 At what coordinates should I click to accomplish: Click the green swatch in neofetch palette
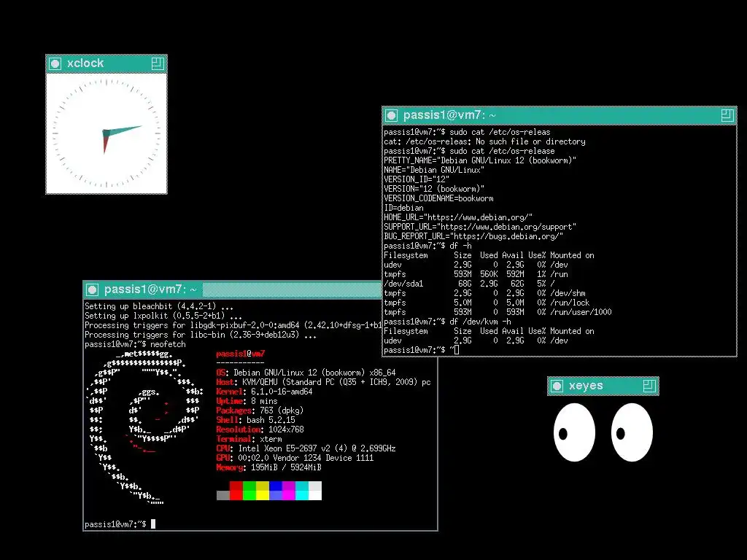coord(249,491)
